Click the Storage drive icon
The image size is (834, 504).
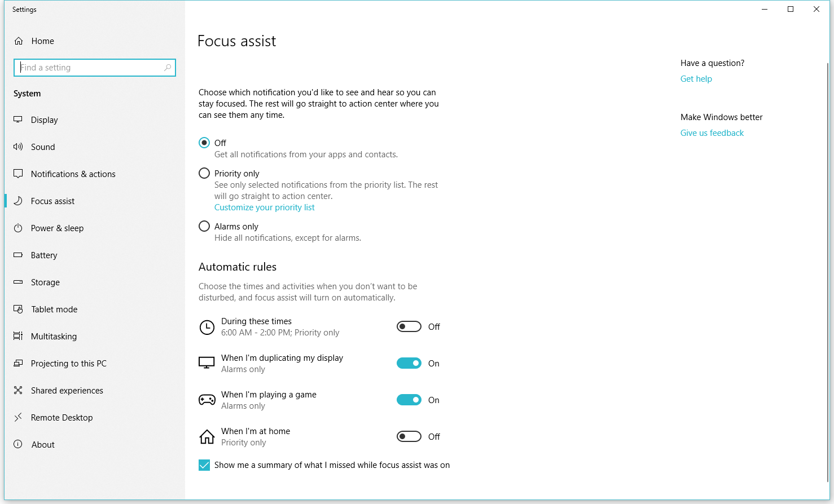[18, 282]
